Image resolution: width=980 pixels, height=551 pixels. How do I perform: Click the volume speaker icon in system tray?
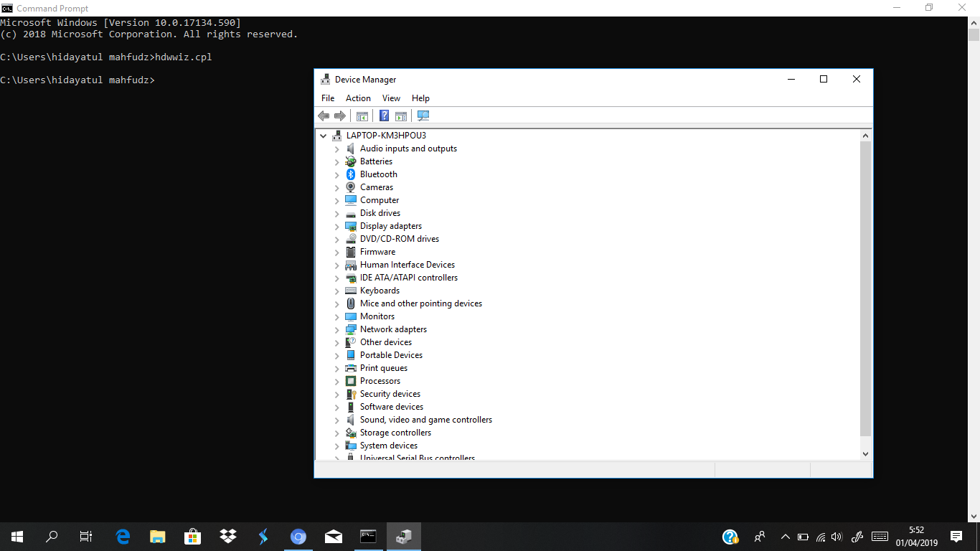[x=837, y=537]
